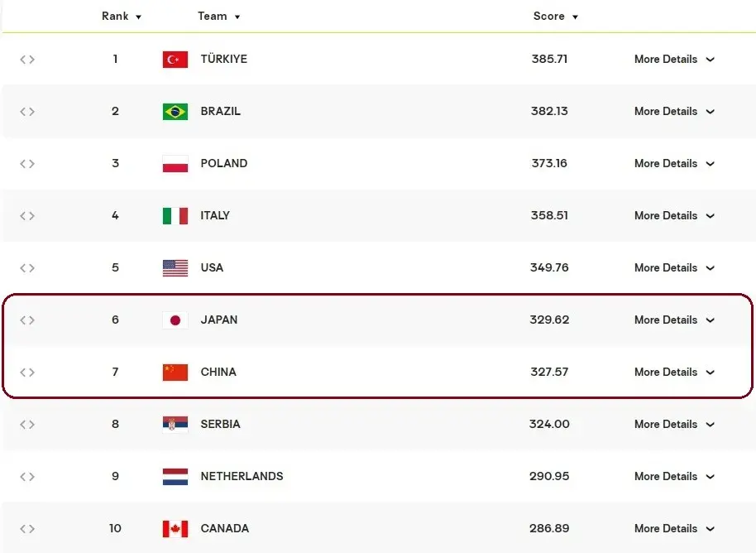The height and width of the screenshot is (553, 756).
Task: Click the Japan flag icon
Action: [x=175, y=320]
